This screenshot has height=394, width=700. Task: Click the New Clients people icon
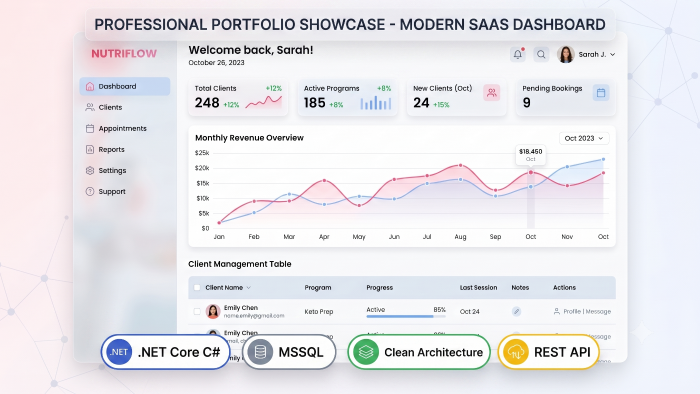tap(492, 93)
